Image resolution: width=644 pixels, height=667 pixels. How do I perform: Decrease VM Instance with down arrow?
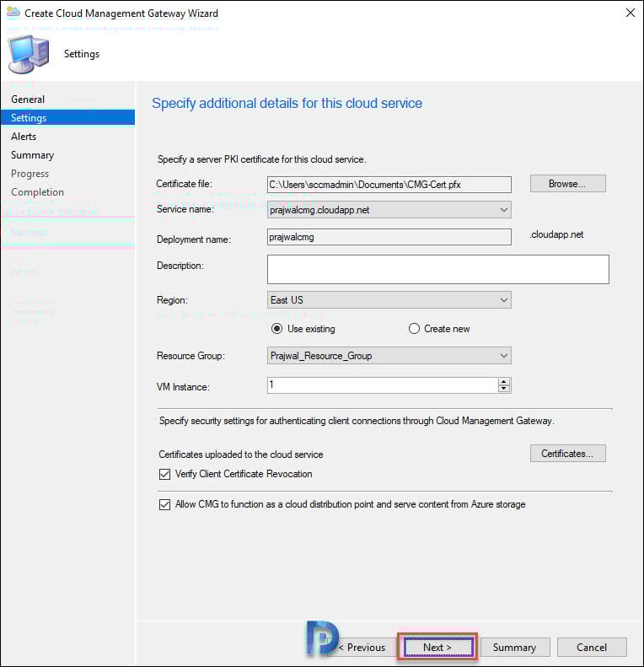click(503, 389)
